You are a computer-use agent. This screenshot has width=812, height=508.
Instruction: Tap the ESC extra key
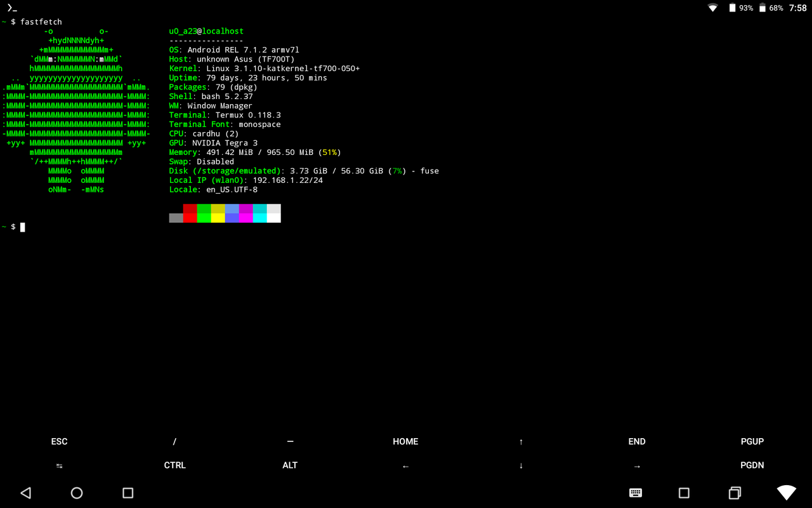(x=59, y=441)
